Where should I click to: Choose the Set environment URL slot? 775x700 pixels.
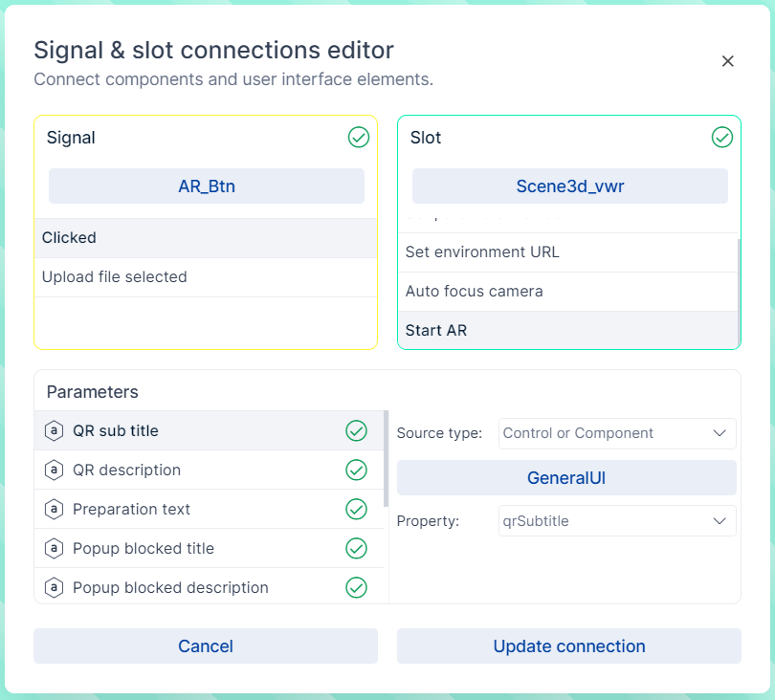point(568,252)
